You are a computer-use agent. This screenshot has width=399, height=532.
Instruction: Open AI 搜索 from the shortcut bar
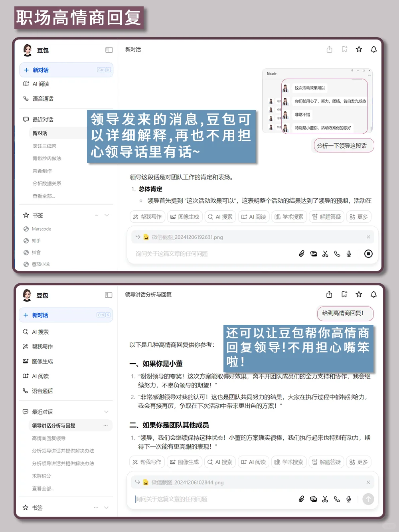point(220,217)
